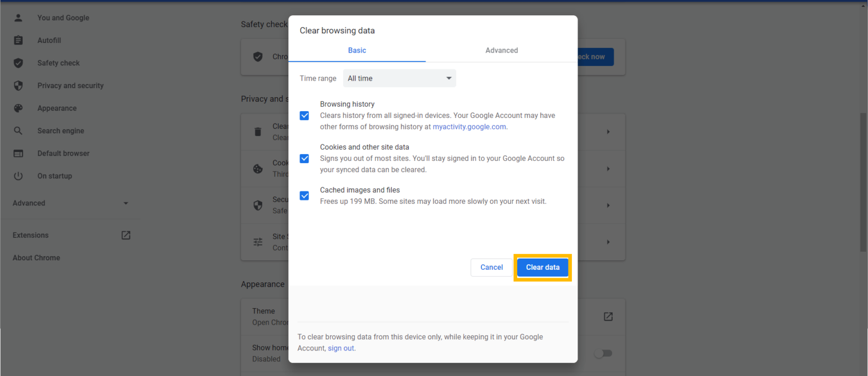Open Extensions link in sidebar
The height and width of the screenshot is (376, 868).
click(x=31, y=235)
